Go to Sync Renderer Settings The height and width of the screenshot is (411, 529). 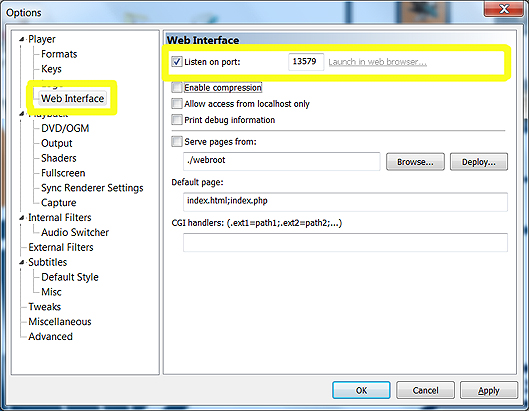point(92,188)
